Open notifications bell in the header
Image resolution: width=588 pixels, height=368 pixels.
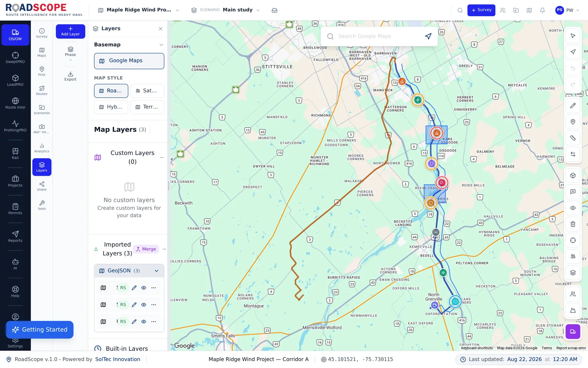pos(542,10)
